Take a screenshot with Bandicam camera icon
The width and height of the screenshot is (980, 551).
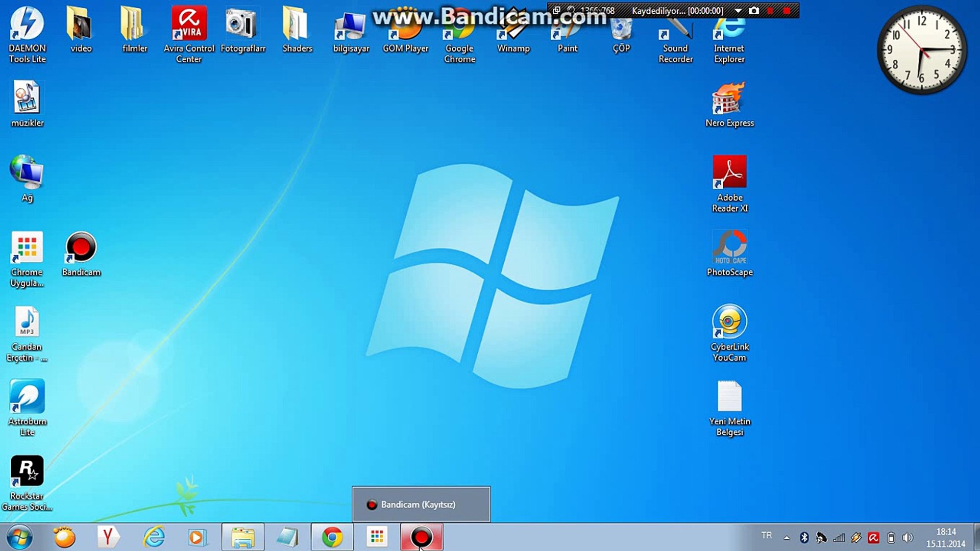pos(754,11)
